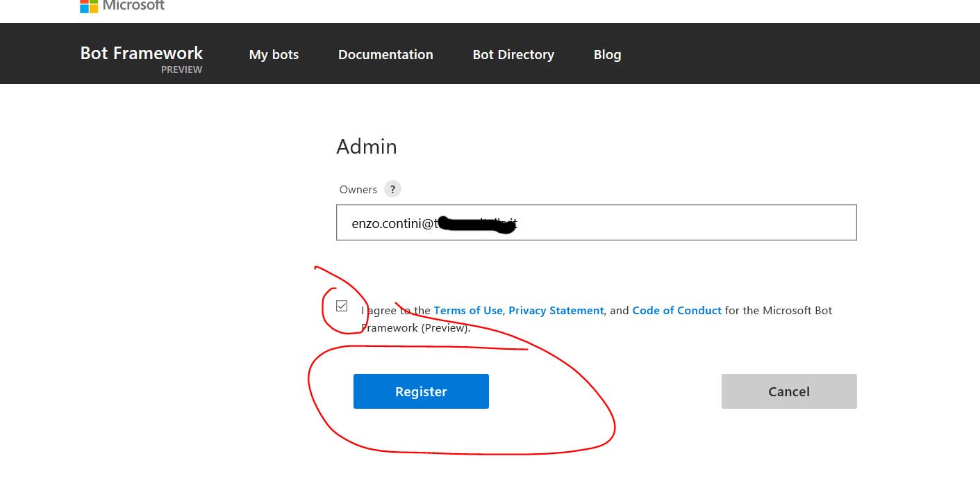Click the Microsoft four-square logo
Screen dimensions: 980x504
point(89,6)
